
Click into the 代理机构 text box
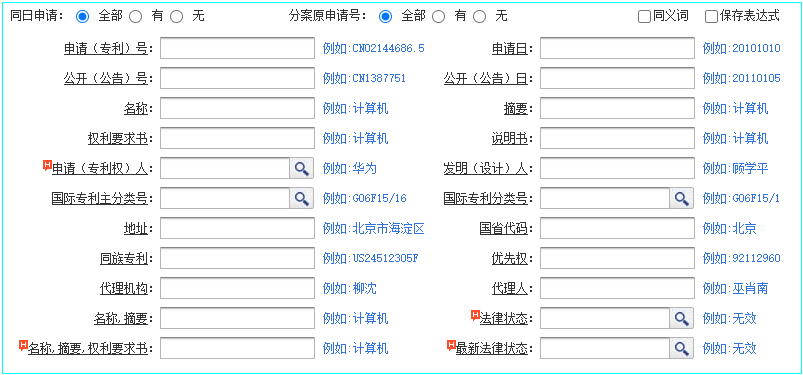[x=238, y=288]
